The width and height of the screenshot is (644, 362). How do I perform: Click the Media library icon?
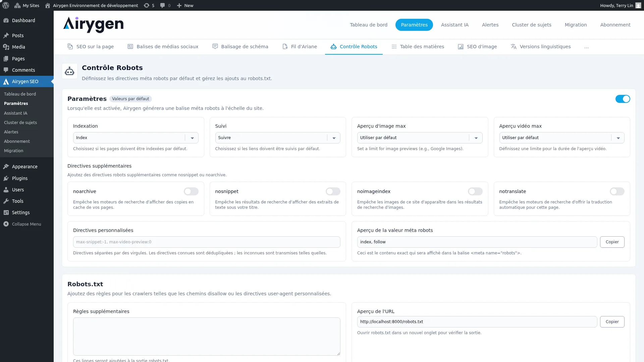point(6,47)
